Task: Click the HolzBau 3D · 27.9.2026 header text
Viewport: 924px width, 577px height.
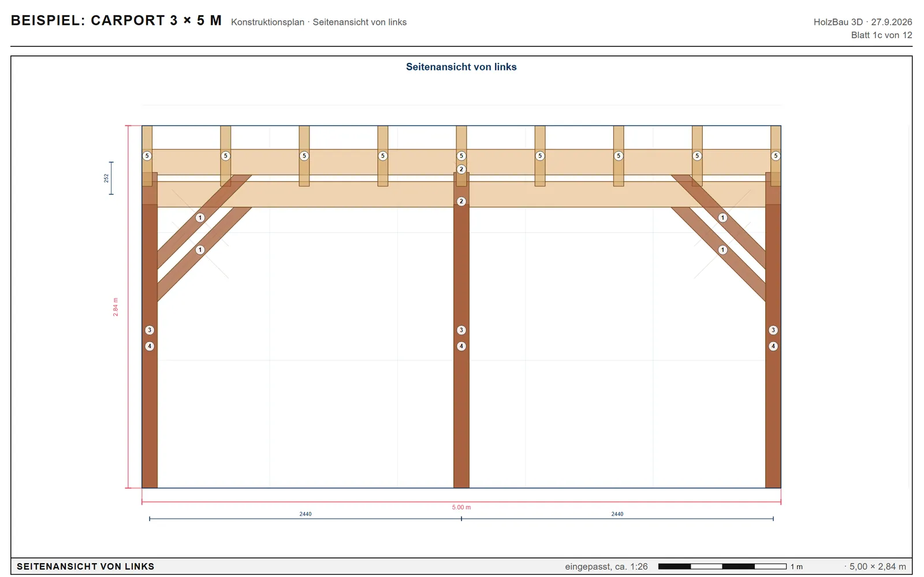Action: [x=863, y=22]
